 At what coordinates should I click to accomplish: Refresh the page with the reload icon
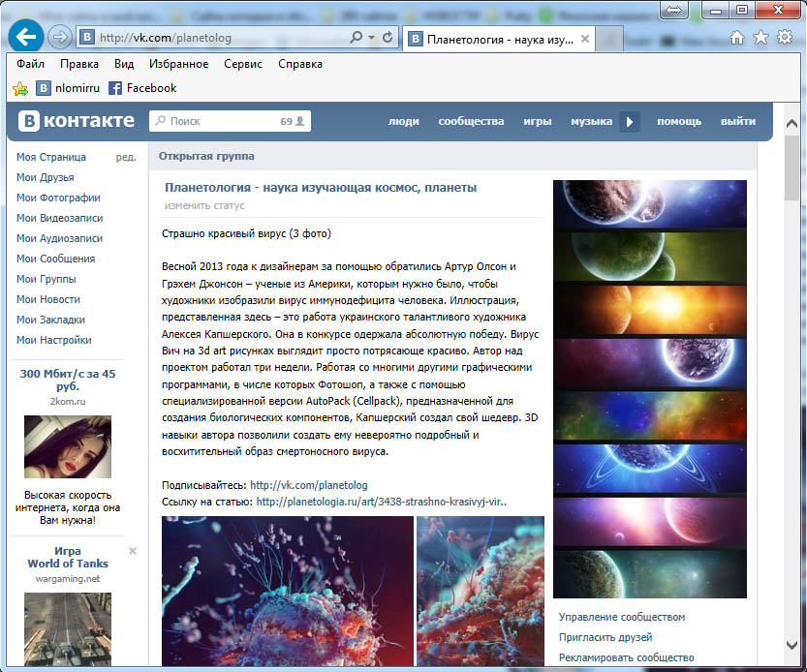point(388,37)
